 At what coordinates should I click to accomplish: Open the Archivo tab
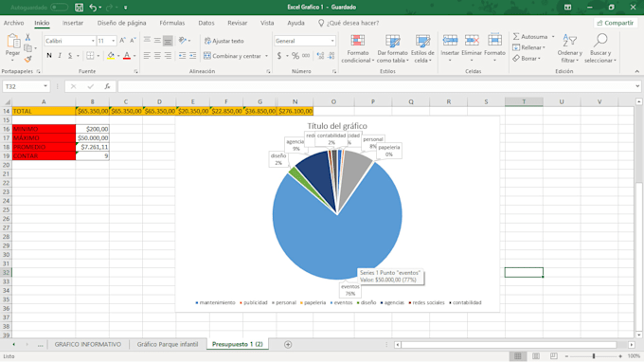(13, 23)
